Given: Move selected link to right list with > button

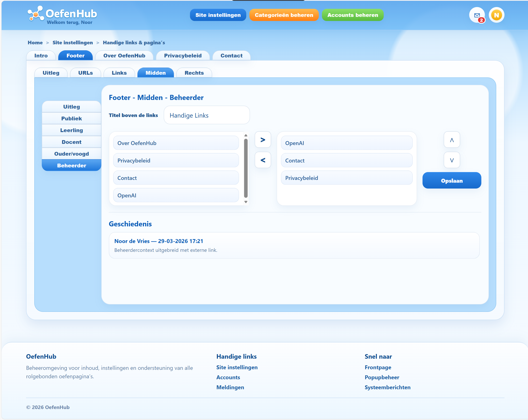Looking at the screenshot, I should 263,140.
